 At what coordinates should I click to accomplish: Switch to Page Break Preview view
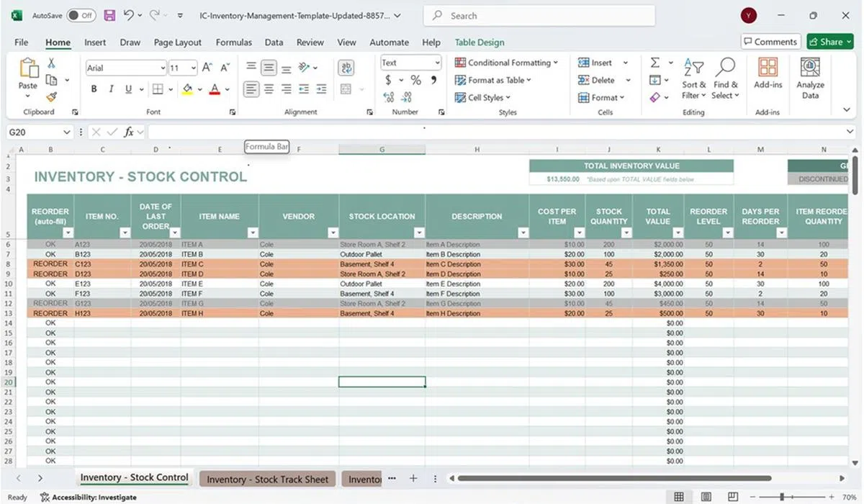point(733,497)
